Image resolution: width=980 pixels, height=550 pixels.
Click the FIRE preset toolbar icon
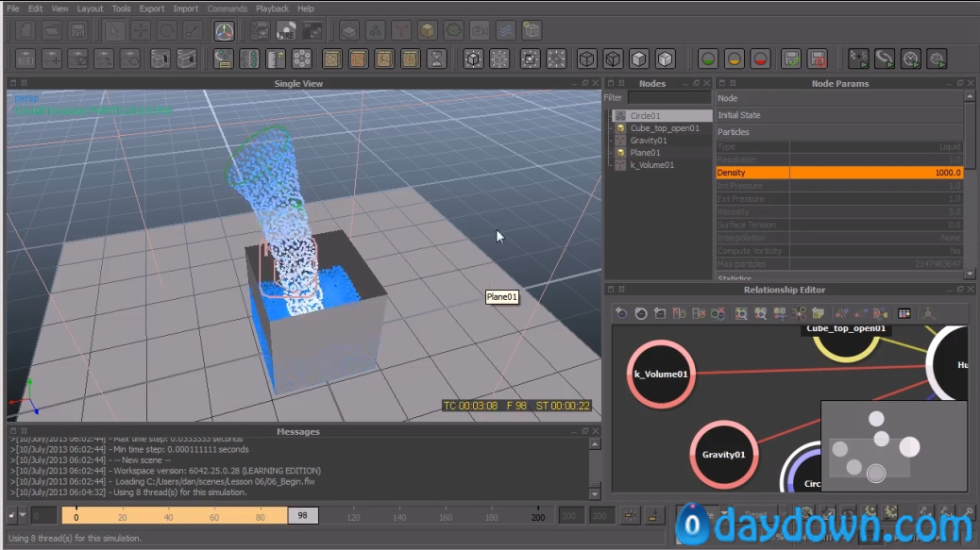click(x=286, y=30)
